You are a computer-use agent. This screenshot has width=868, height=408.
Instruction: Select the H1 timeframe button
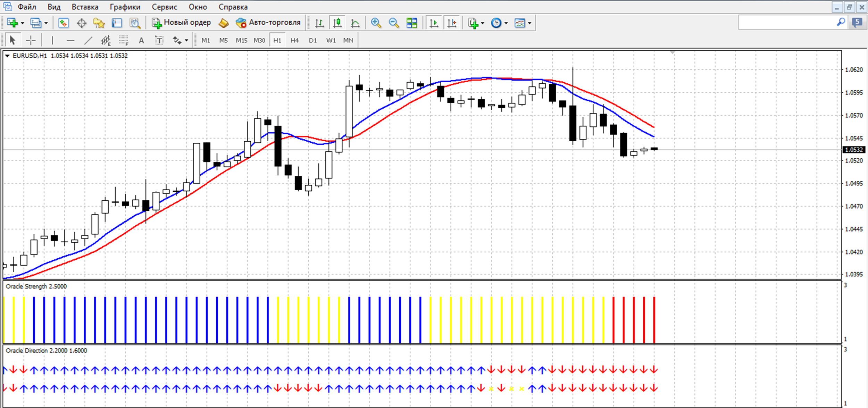(277, 41)
